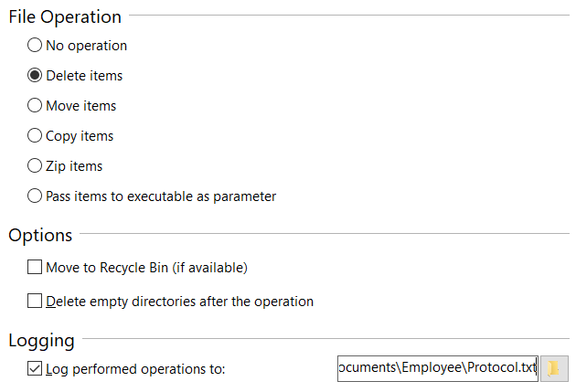The image size is (576, 392).
Task: Select the 'No operation' radio button
Action: 35,45
